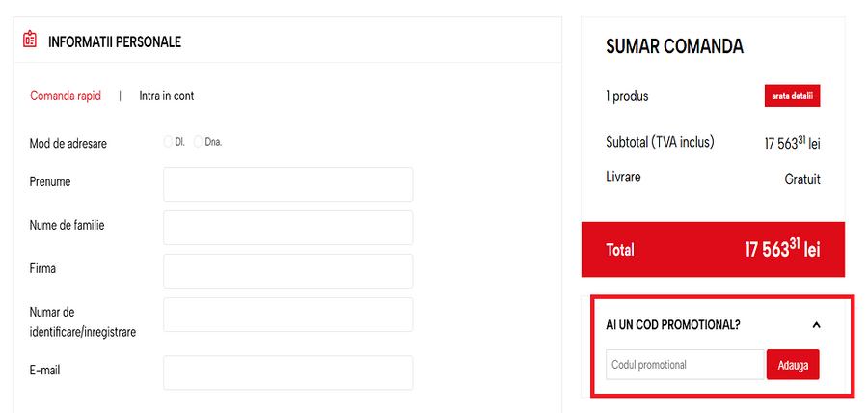Click the AI UN COD PROMOTIONAL? header
868x413 pixels.
tap(673, 325)
